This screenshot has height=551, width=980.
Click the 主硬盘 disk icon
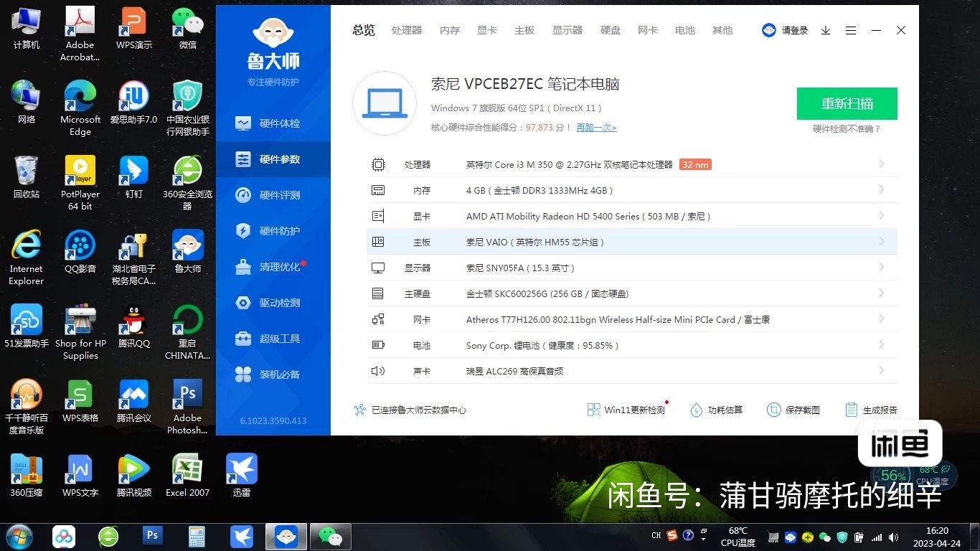(378, 293)
